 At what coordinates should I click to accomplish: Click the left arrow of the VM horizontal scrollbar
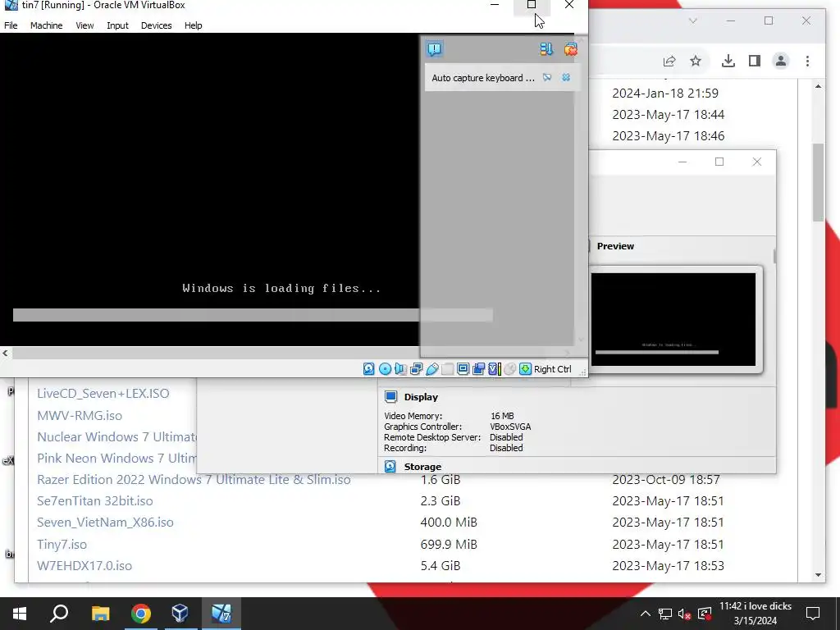coord(6,353)
